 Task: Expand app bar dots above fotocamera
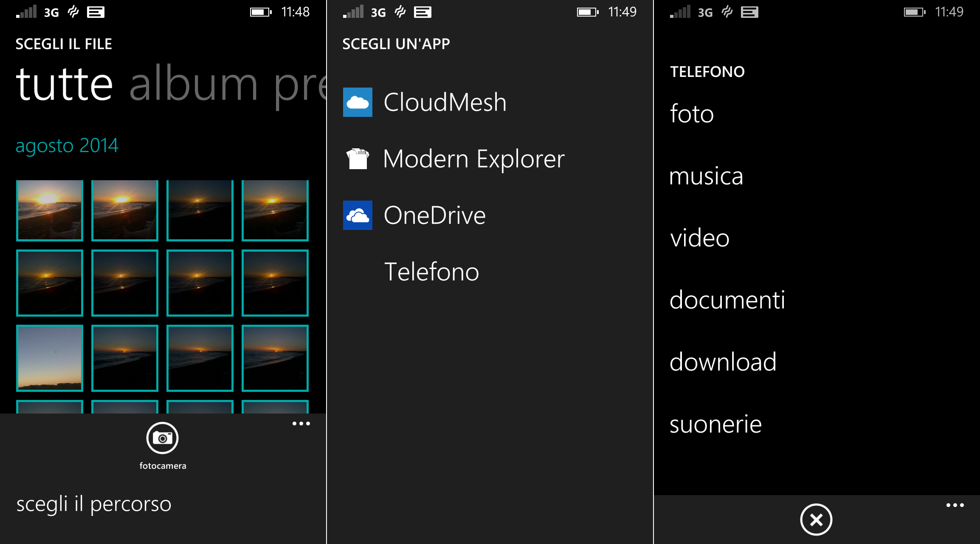pos(301,423)
